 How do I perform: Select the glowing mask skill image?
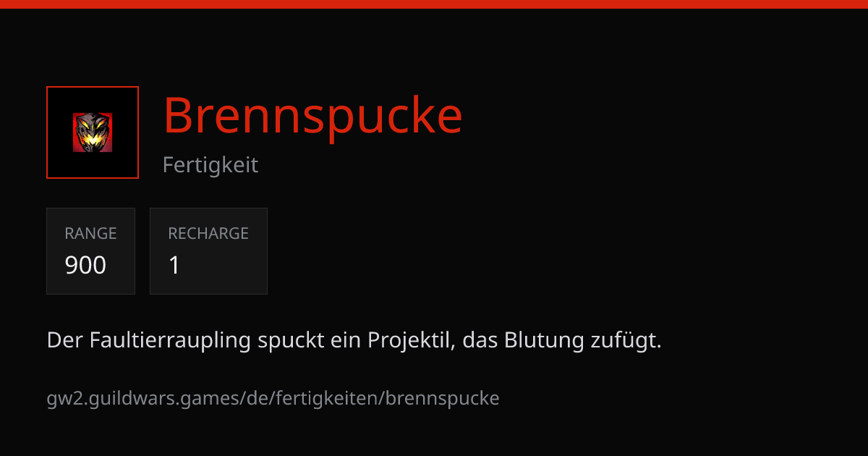click(x=93, y=132)
